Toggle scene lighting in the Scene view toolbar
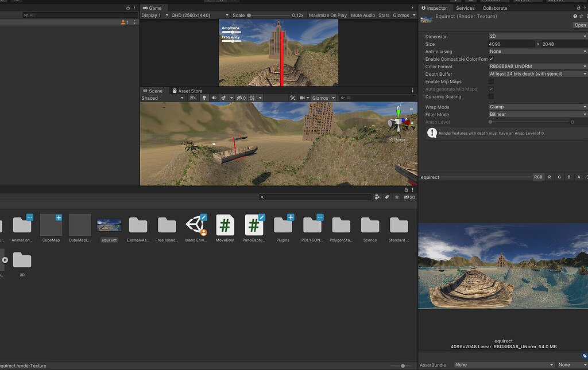 click(204, 98)
